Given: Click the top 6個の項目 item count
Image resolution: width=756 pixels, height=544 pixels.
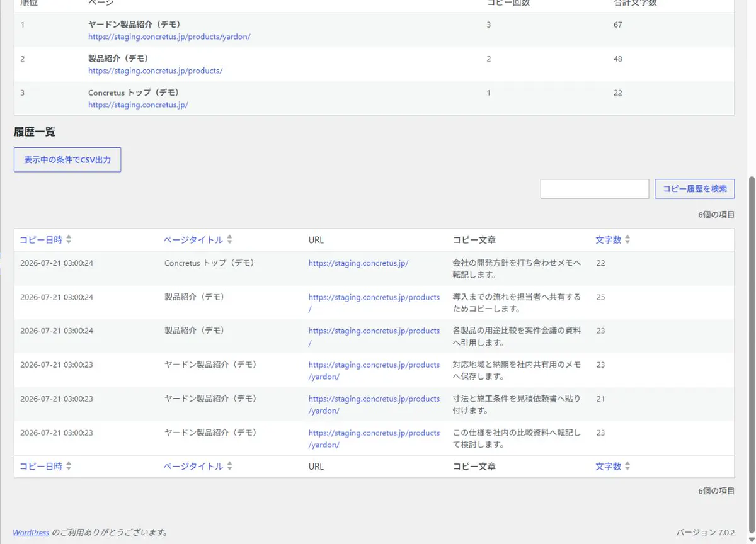Looking at the screenshot, I should click(x=716, y=215).
